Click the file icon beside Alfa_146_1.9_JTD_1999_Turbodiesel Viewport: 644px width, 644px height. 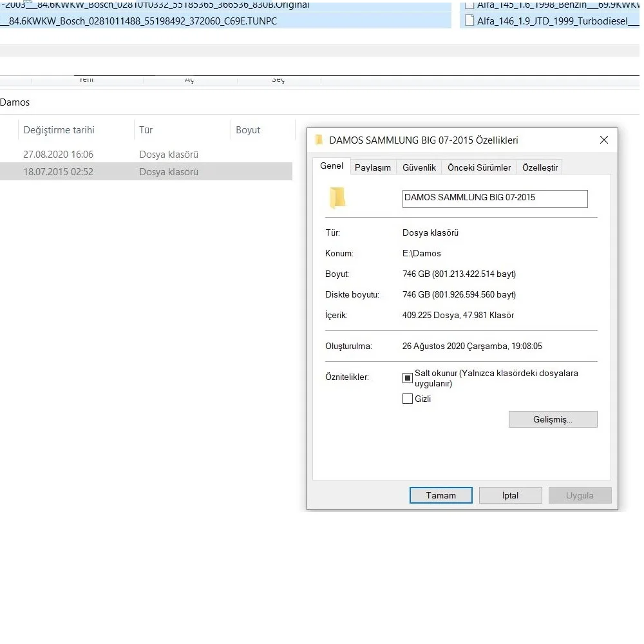pyautogui.click(x=469, y=20)
